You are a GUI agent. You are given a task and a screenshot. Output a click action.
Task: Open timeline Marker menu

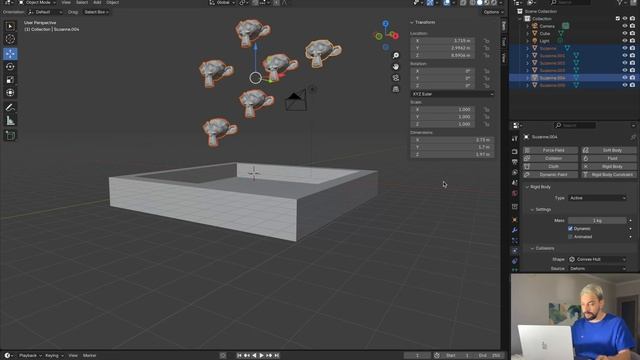pyautogui.click(x=89, y=356)
